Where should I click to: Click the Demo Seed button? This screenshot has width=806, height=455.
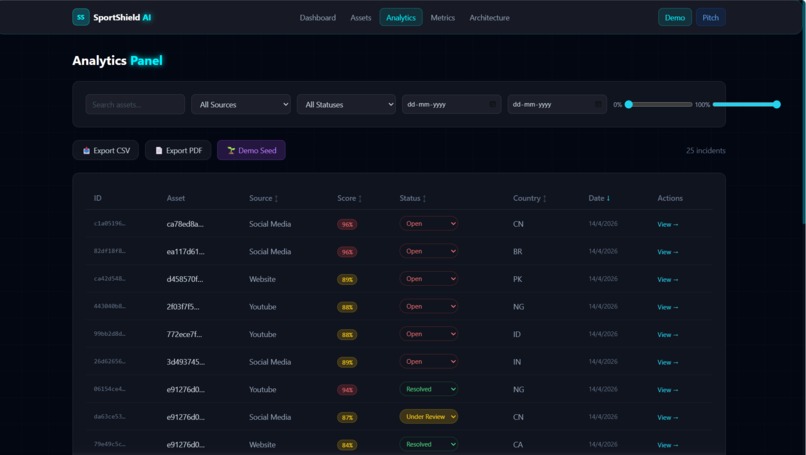251,150
